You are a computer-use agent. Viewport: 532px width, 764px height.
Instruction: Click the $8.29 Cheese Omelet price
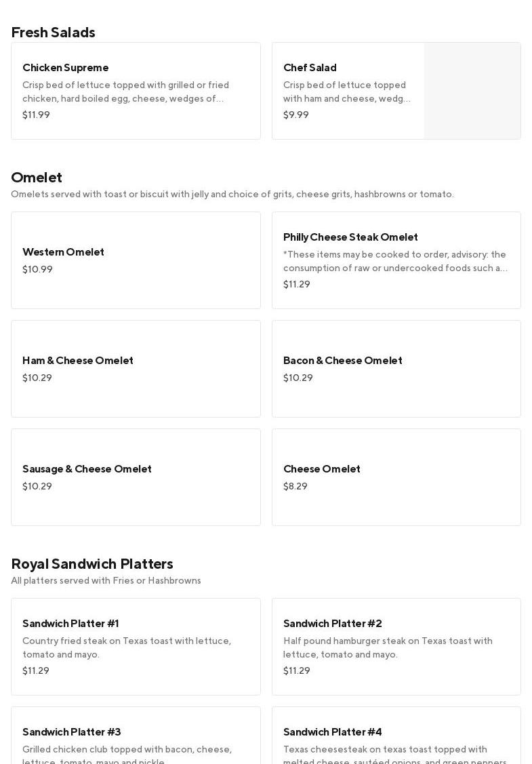(295, 487)
